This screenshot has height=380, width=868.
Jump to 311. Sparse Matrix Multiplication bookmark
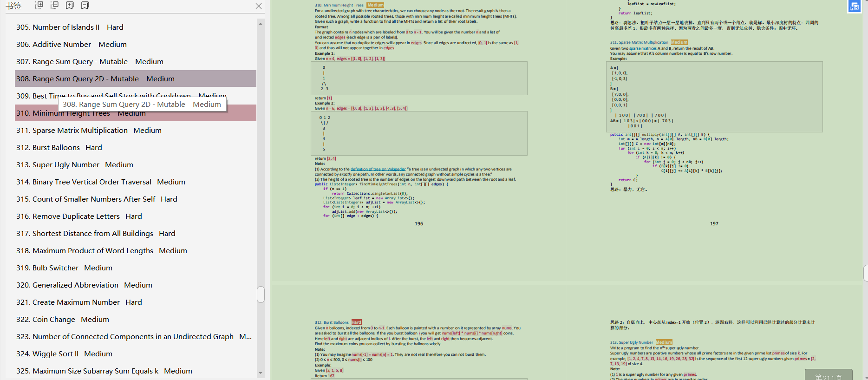tap(136, 130)
